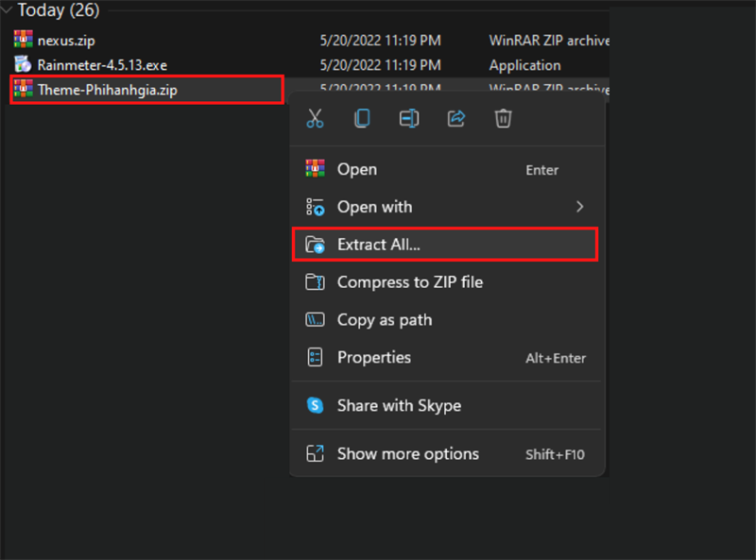756x560 pixels.
Task: Select Share with Skype
Action: [x=399, y=405]
